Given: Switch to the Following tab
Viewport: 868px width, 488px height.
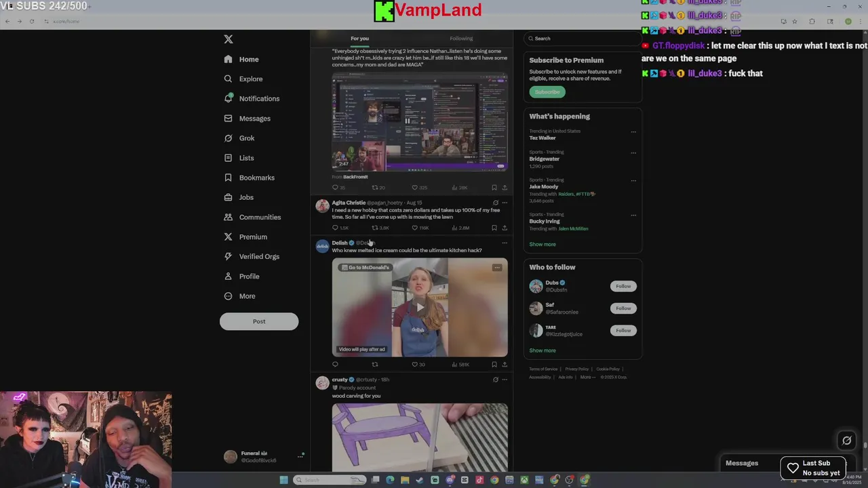Looking at the screenshot, I should click(x=461, y=39).
